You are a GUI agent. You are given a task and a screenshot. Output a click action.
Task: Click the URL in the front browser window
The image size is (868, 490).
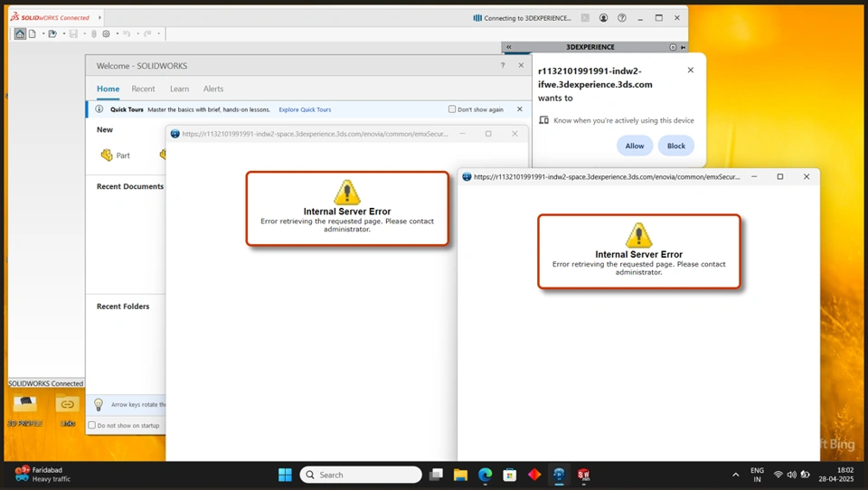[607, 176]
